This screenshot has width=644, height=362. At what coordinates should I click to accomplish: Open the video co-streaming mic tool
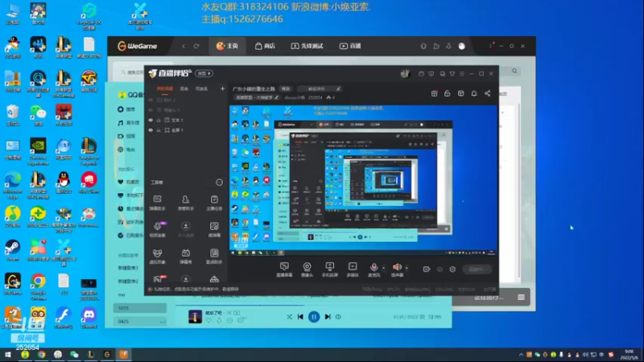point(157,229)
